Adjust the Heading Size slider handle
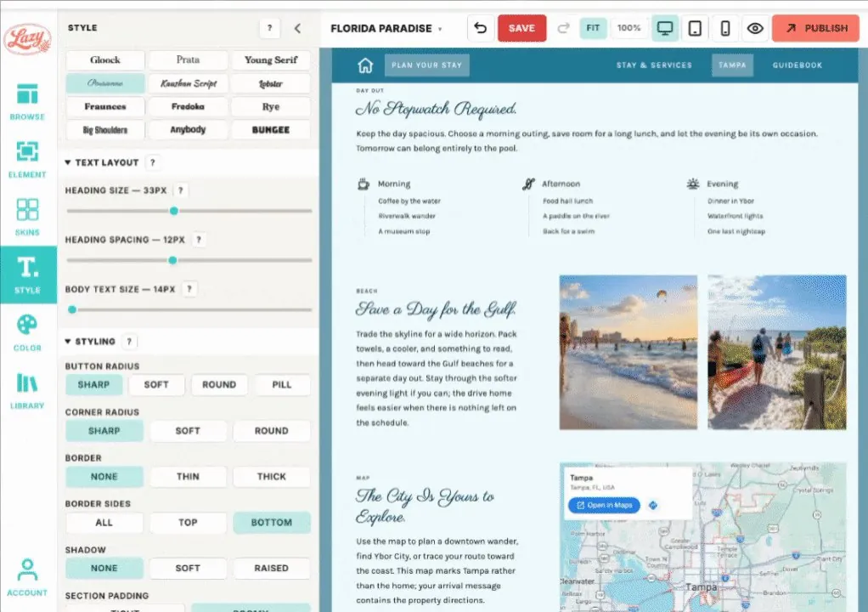The height and width of the screenshot is (612, 868). click(x=174, y=211)
